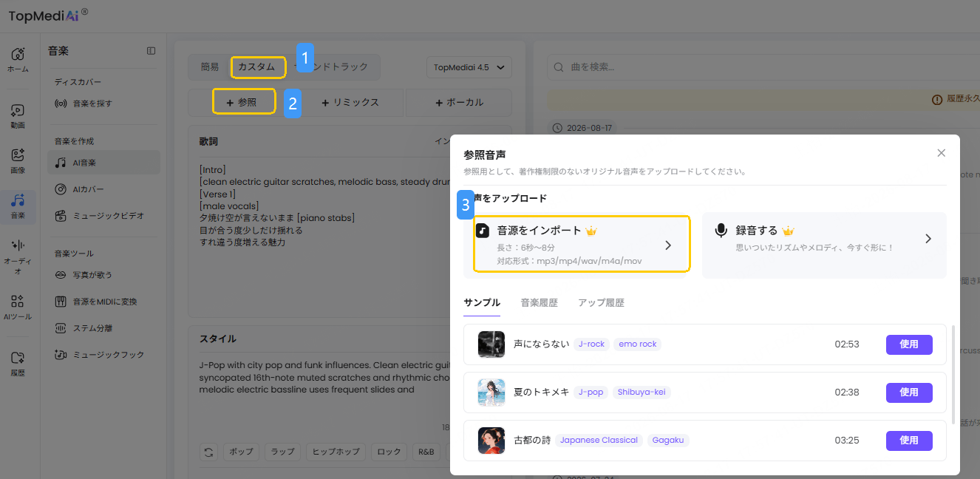Add the ポップ style tag
Image resolution: width=980 pixels, height=479 pixels.
pos(241,452)
